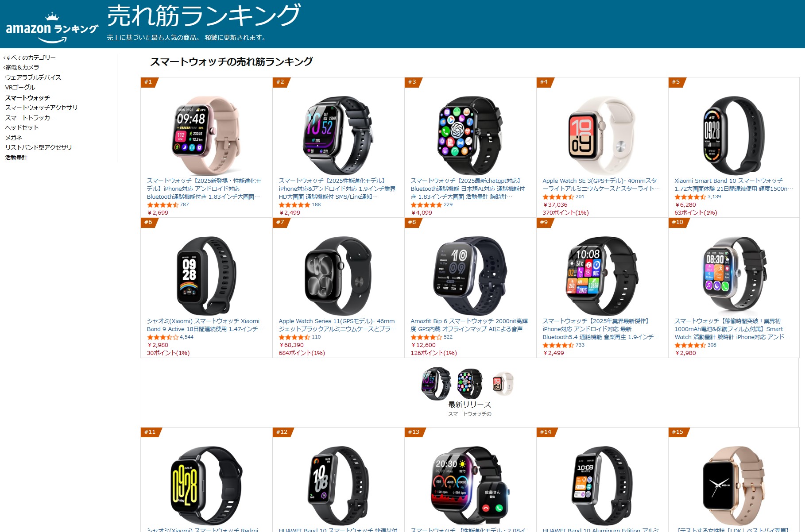Select the 活動量計 sidebar category

point(16,158)
